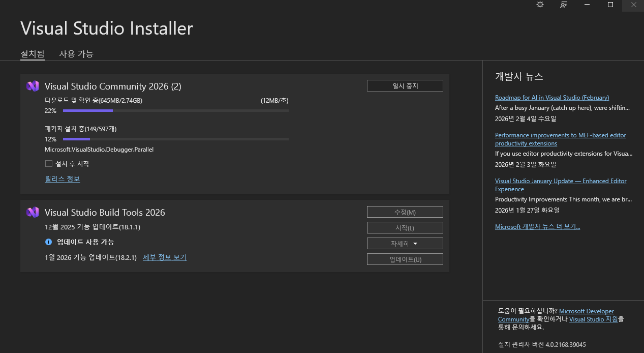The image size is (644, 353).
Task: Minimize the Visual Studio Installer window
Action: click(587, 5)
